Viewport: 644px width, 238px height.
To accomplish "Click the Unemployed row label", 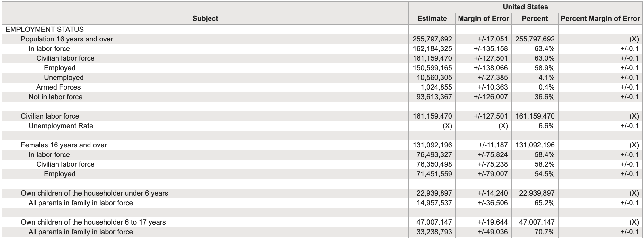I will pyautogui.click(x=64, y=77).
